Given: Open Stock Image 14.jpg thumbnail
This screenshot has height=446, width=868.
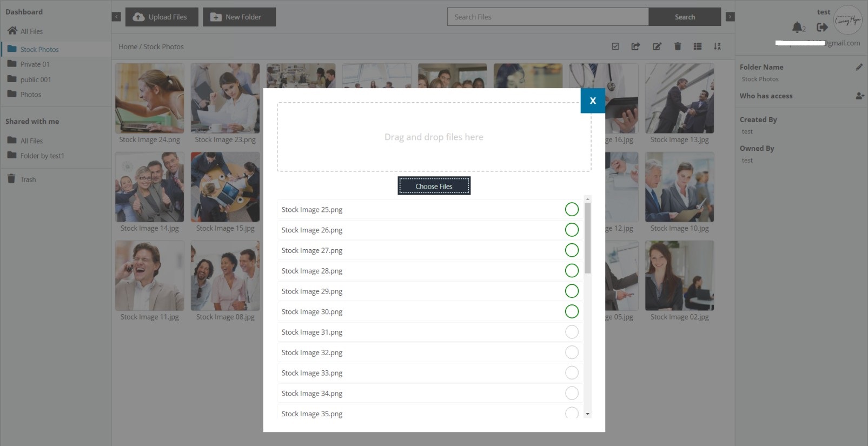Looking at the screenshot, I should tap(150, 187).
